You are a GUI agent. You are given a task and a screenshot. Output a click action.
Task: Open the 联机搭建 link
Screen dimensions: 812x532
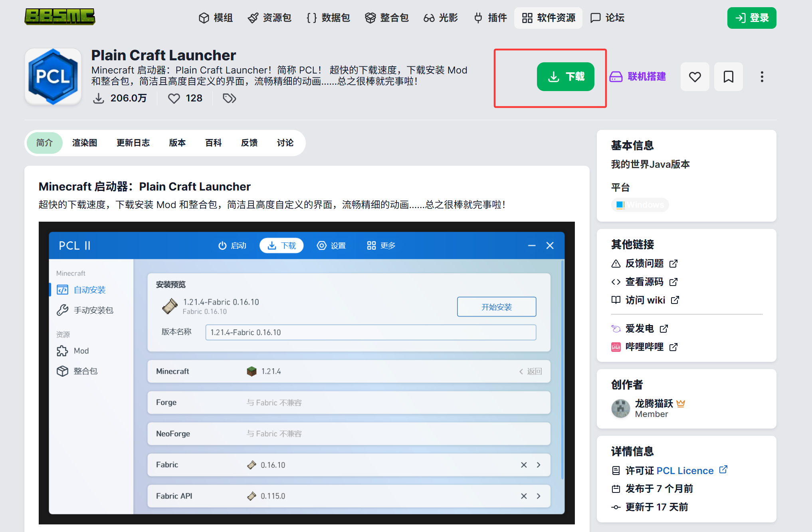(x=638, y=77)
